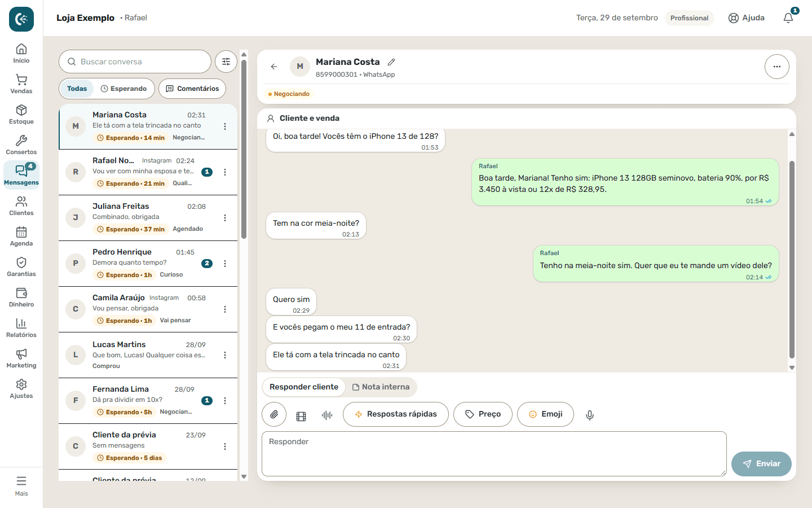Image resolution: width=812 pixels, height=508 pixels.
Task: Open the notifications bell
Action: click(788, 18)
